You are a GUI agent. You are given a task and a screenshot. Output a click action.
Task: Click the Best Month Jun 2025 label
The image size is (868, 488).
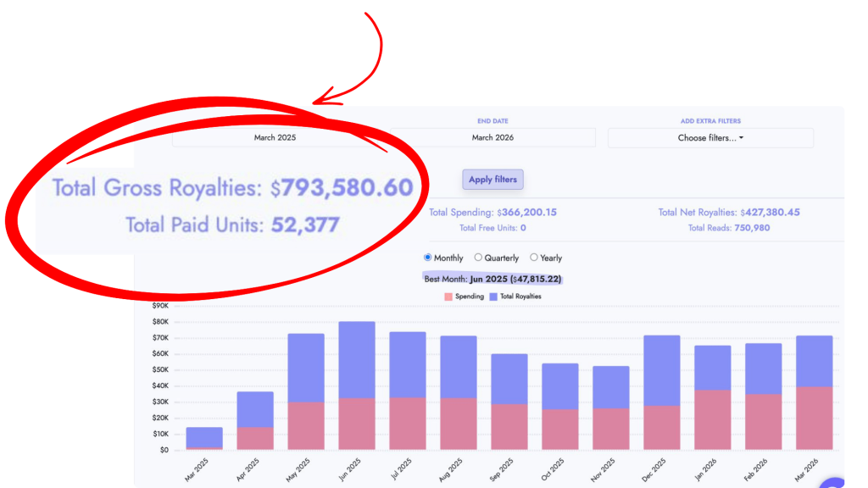click(x=492, y=279)
